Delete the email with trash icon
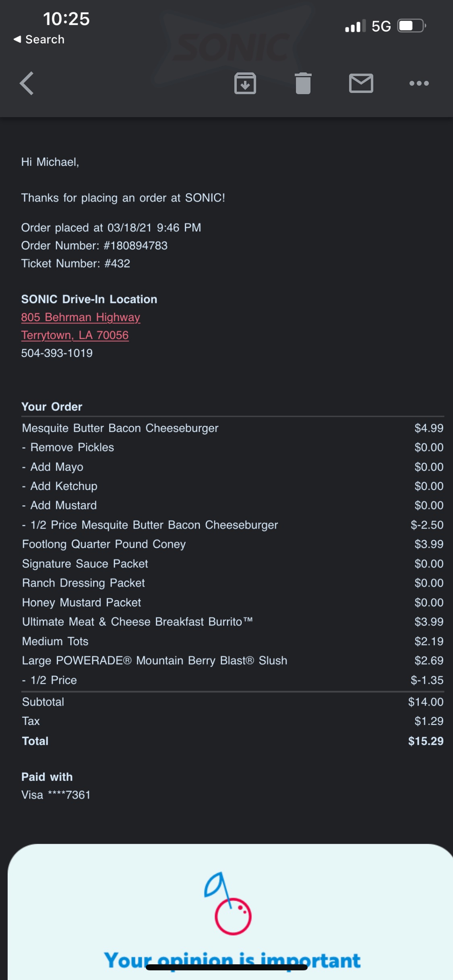Viewport: 453px width, 980px height. click(303, 83)
